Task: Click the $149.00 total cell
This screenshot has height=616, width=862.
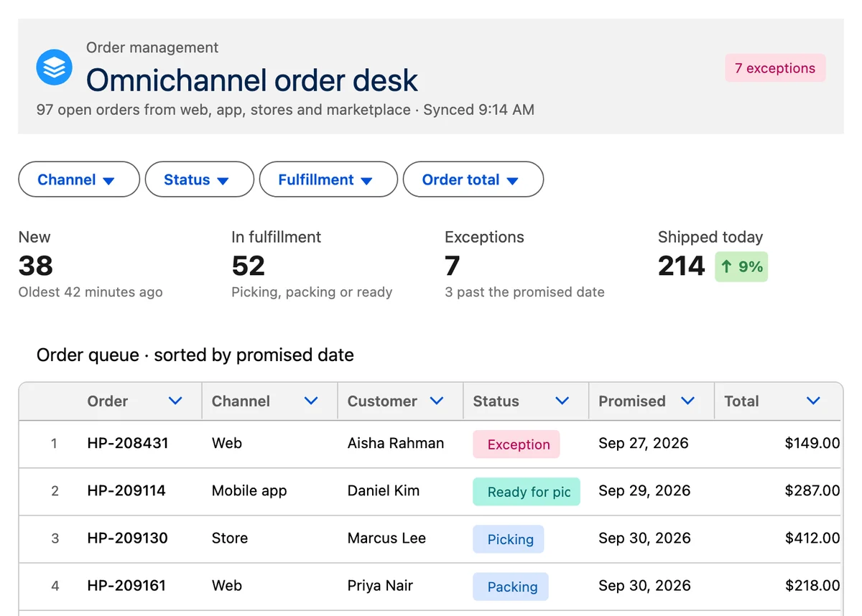Action: 812,443
